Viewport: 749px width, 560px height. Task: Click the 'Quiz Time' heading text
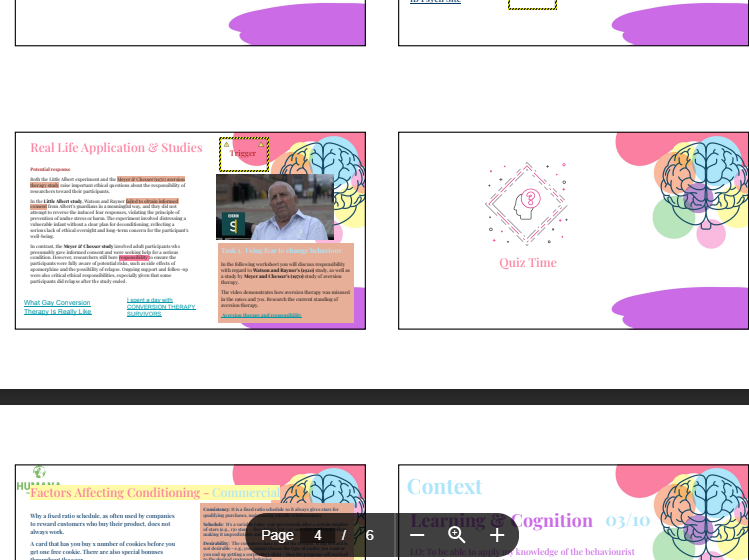tap(528, 263)
